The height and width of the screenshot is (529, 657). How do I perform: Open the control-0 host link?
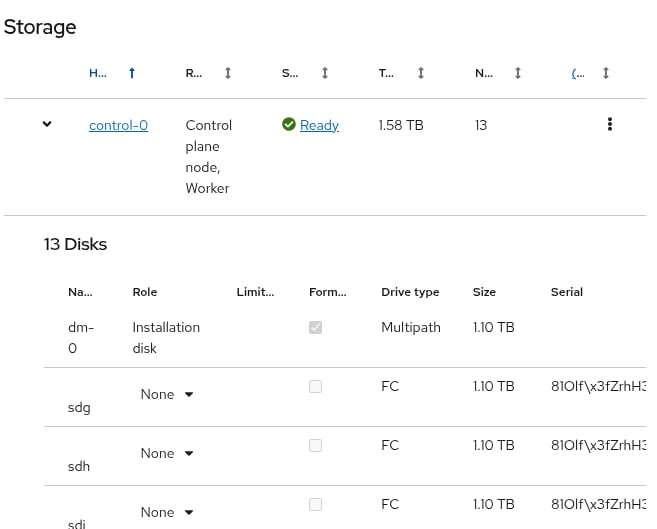(119, 125)
